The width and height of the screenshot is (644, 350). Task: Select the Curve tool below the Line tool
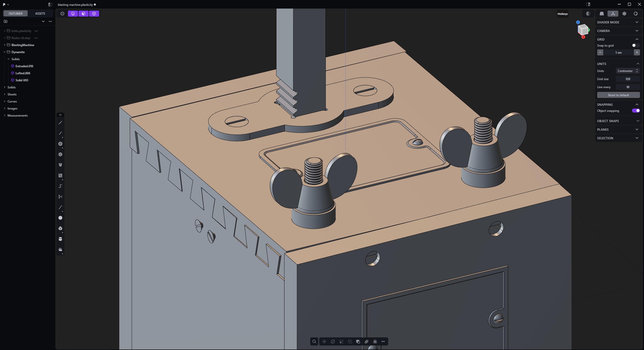tap(60, 133)
